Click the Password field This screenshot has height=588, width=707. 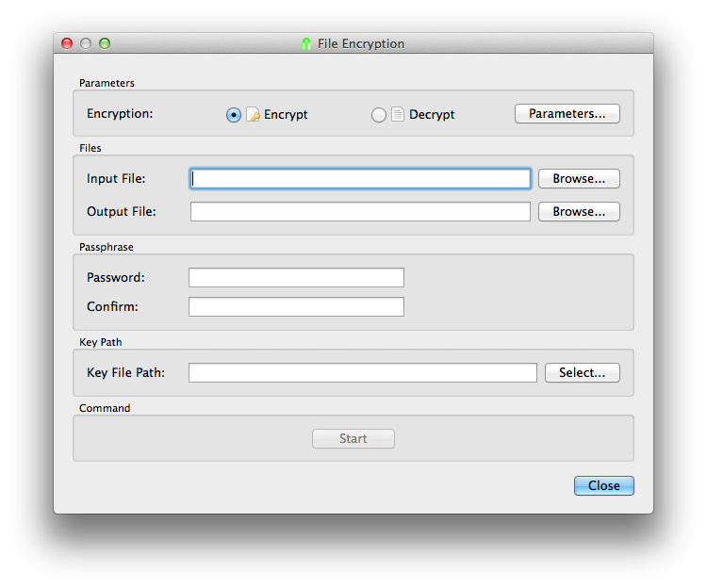click(296, 277)
